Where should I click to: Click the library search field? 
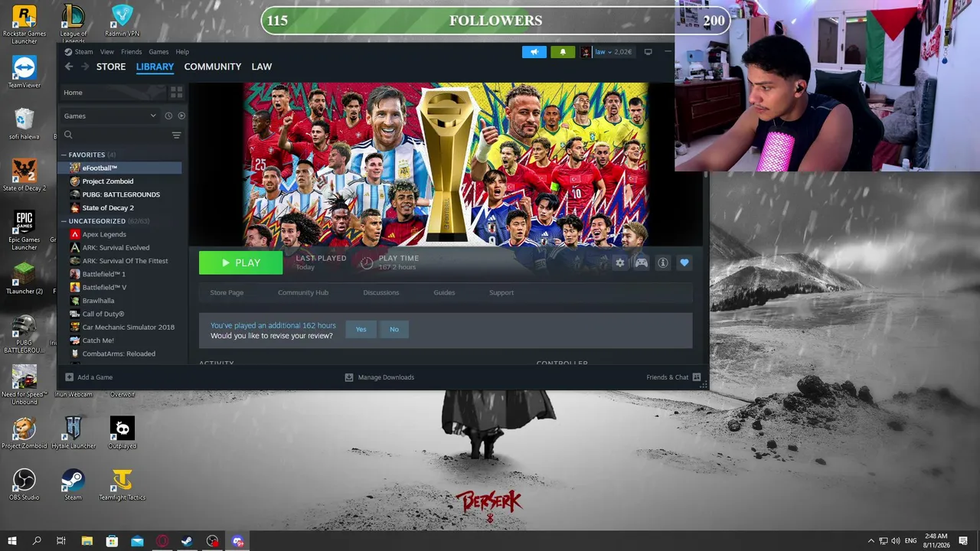[115, 135]
